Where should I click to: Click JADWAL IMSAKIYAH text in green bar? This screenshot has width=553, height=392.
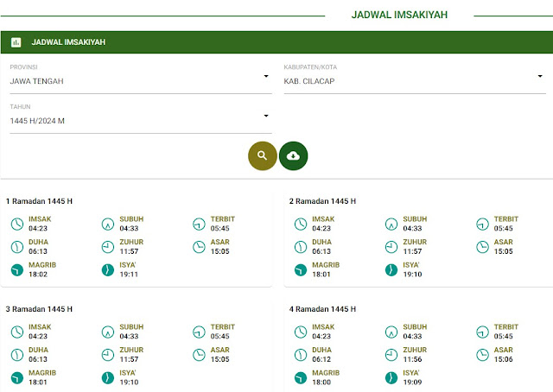tap(68, 42)
